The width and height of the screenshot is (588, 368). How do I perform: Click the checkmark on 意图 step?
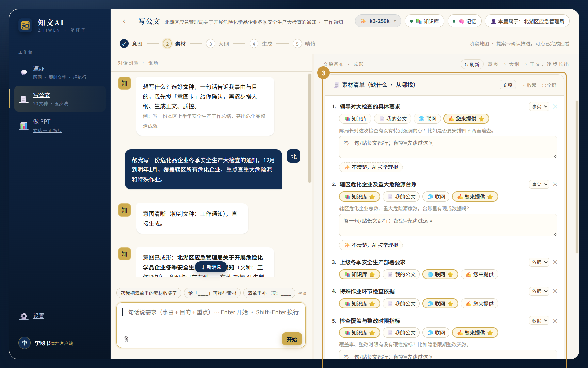click(124, 44)
